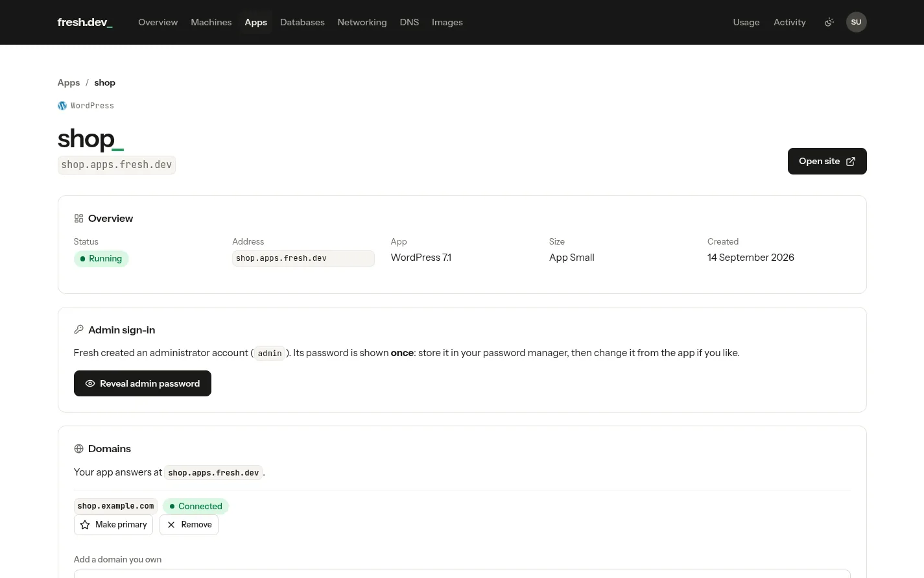924x578 pixels.
Task: Navigate to Networking
Action: click(362, 22)
